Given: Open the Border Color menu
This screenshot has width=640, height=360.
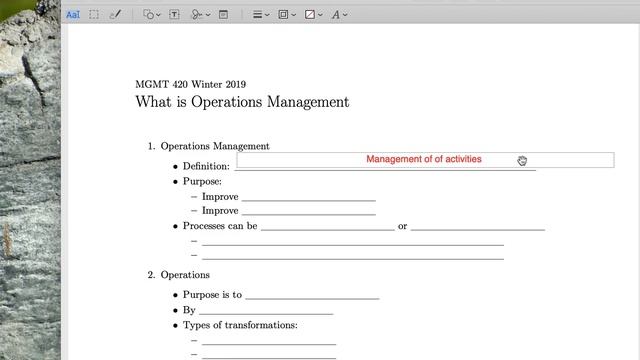Looking at the screenshot, I should point(287,15).
